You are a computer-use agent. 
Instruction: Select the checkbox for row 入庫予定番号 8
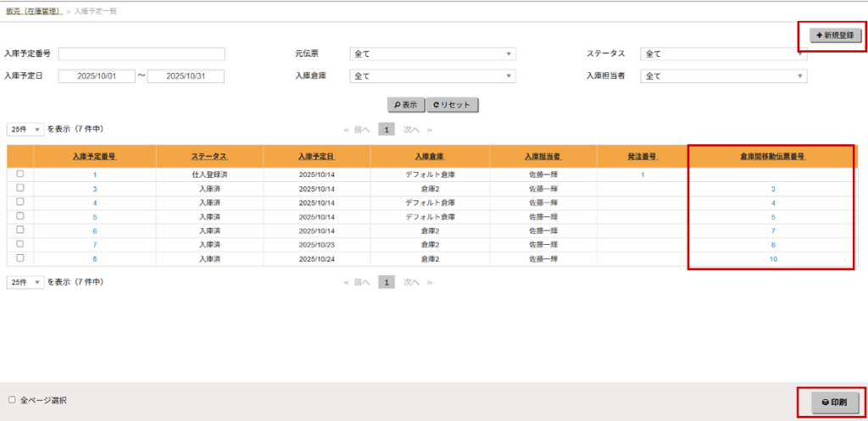(x=20, y=258)
